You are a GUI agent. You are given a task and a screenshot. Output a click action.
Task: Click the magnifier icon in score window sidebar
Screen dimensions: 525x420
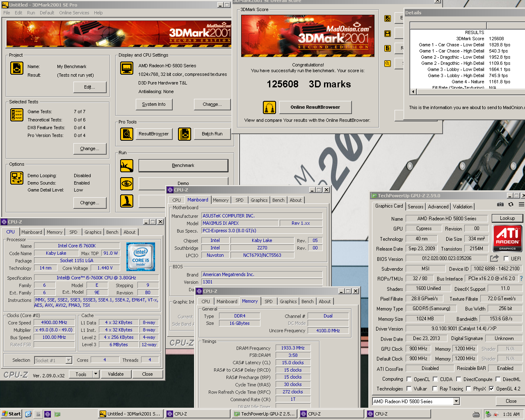pyautogui.click(x=388, y=64)
